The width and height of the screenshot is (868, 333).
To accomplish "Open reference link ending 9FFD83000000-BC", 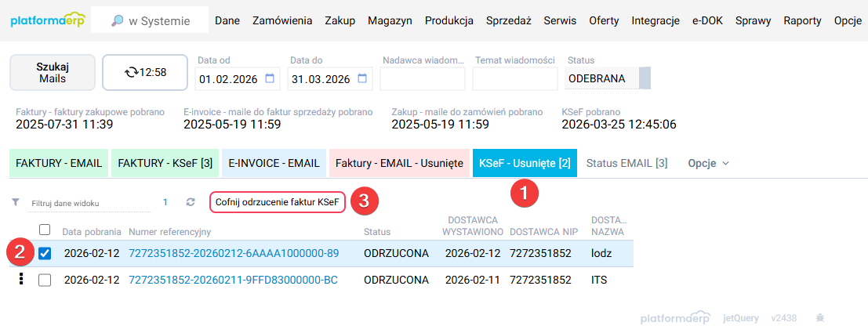I will (x=233, y=281).
